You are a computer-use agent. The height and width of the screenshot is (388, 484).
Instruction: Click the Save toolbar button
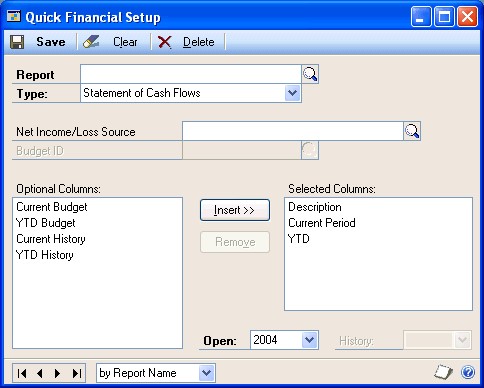point(38,42)
